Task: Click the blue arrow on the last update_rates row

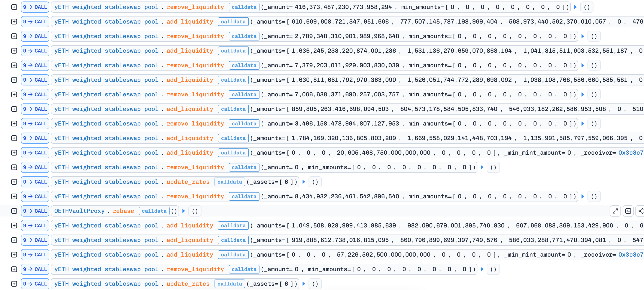Action: click(304, 284)
